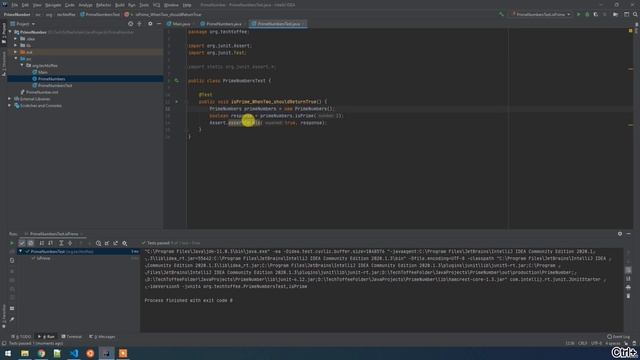Expand the .idea folder
640x360 pixels.
pyautogui.click(x=16, y=39)
